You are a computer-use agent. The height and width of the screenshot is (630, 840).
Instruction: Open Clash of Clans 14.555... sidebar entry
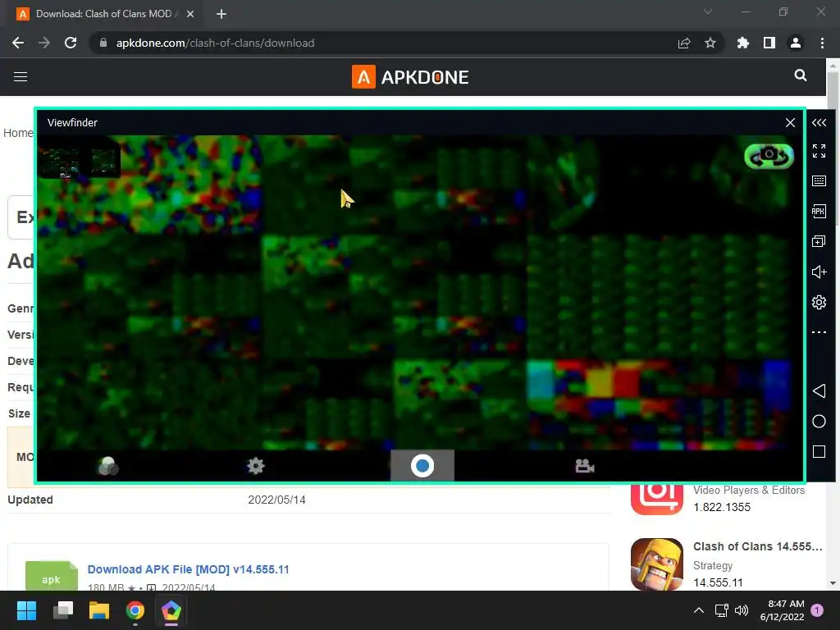coord(757,546)
